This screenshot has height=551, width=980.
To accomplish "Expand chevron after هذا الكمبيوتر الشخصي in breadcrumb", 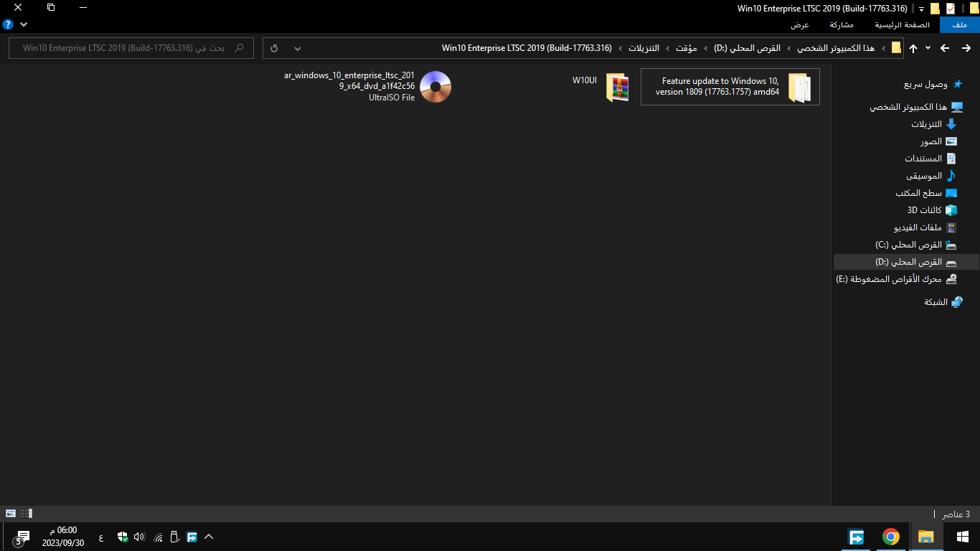I will pos(789,48).
